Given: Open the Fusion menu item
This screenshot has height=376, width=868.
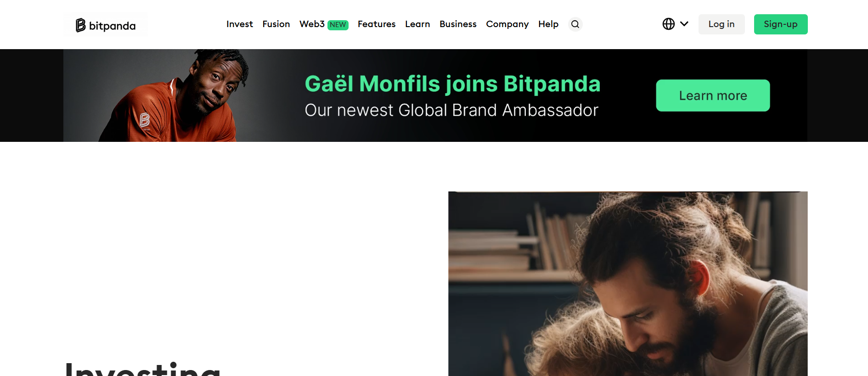Looking at the screenshot, I should pos(276,24).
